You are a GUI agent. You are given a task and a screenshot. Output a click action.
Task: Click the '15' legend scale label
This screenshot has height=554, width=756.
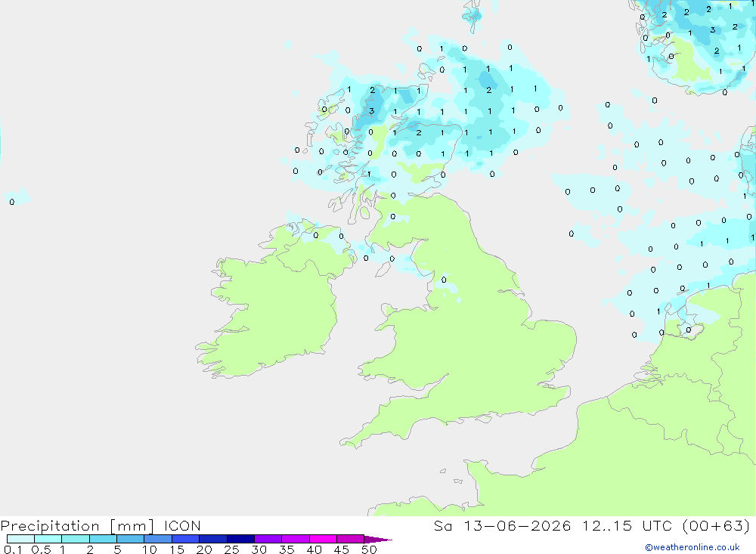(x=177, y=549)
